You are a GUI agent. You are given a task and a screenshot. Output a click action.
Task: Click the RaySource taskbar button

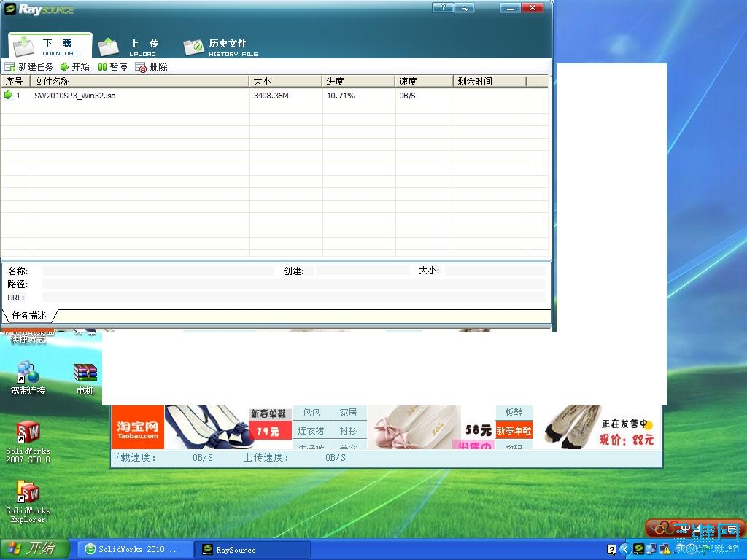tap(252, 550)
